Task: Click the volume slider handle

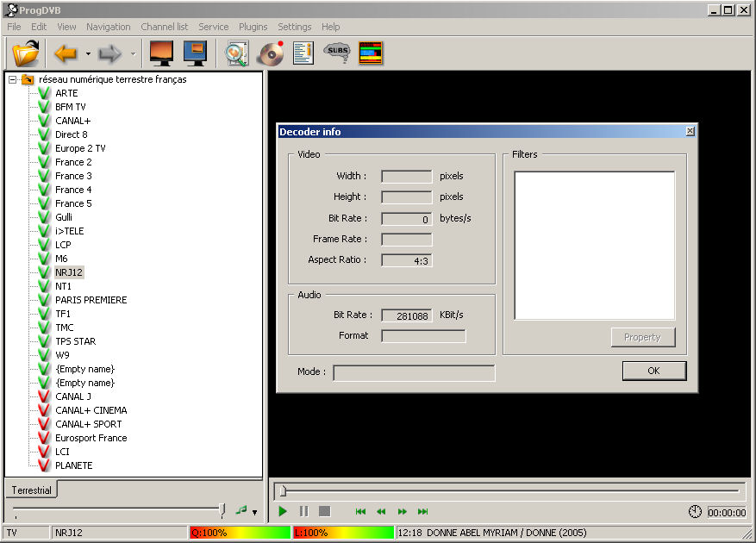Action: [x=222, y=509]
